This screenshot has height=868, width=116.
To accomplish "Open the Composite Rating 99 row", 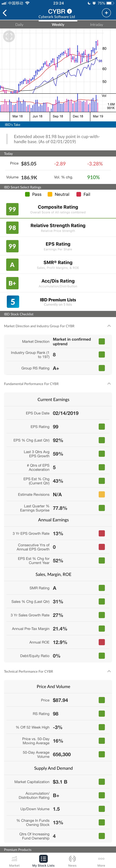I will 58,209.
